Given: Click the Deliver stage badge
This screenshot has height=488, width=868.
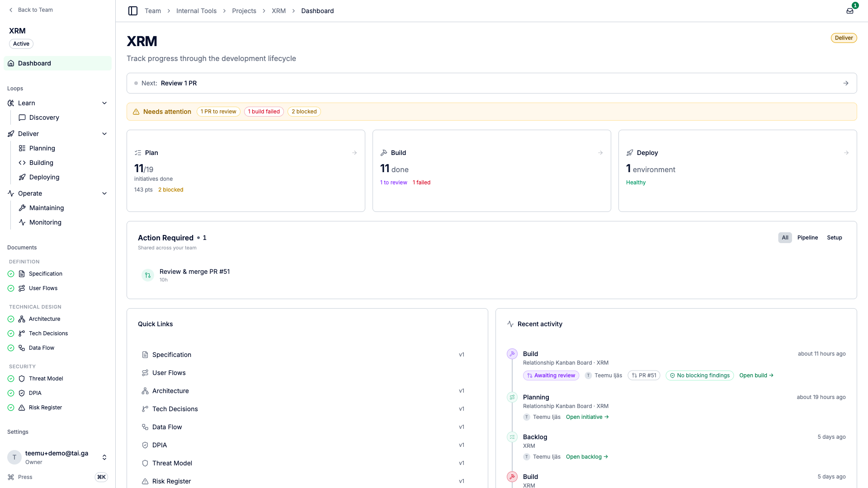Looking at the screenshot, I should pos(844,38).
